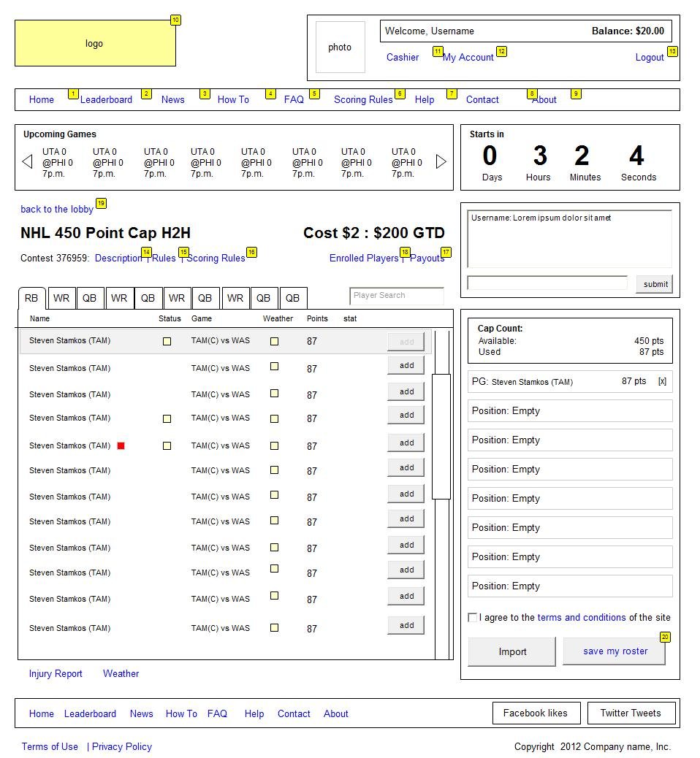Screen dimensions: 700x758
Task: Check the terms and conditions agreement box
Action: [473, 617]
